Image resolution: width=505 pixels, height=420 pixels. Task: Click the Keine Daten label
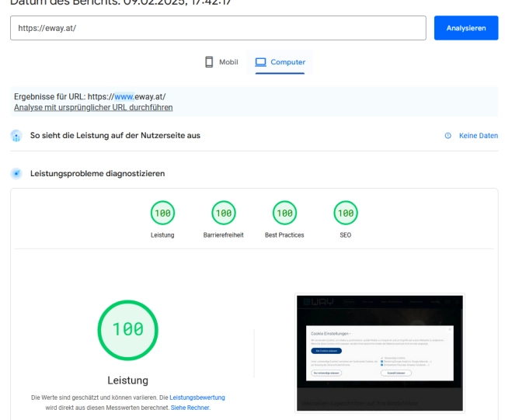[478, 136]
